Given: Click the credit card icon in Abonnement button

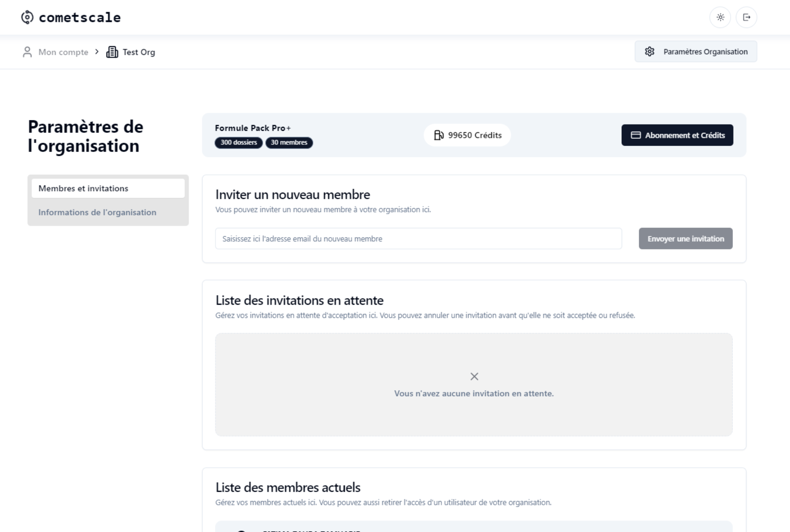Looking at the screenshot, I should [x=635, y=135].
